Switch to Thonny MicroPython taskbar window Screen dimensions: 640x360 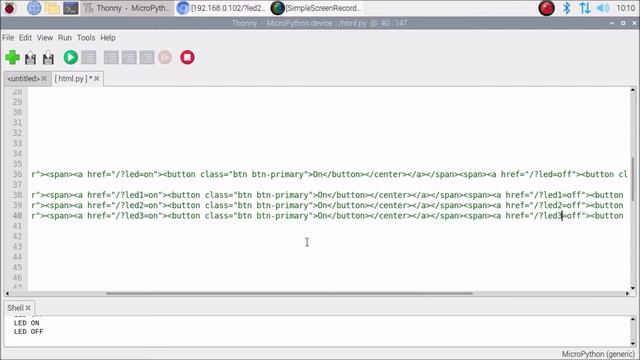click(x=127, y=8)
